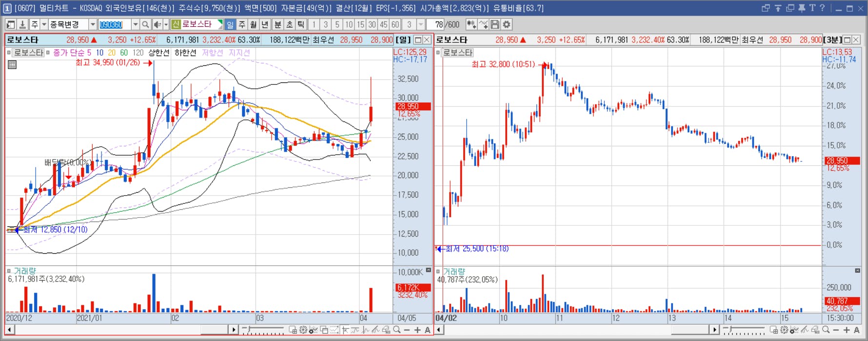The height and width of the screenshot is (341, 868).
Task: Click the dotted chart area icon on the daily chart bottom bar
Action: point(334,330)
